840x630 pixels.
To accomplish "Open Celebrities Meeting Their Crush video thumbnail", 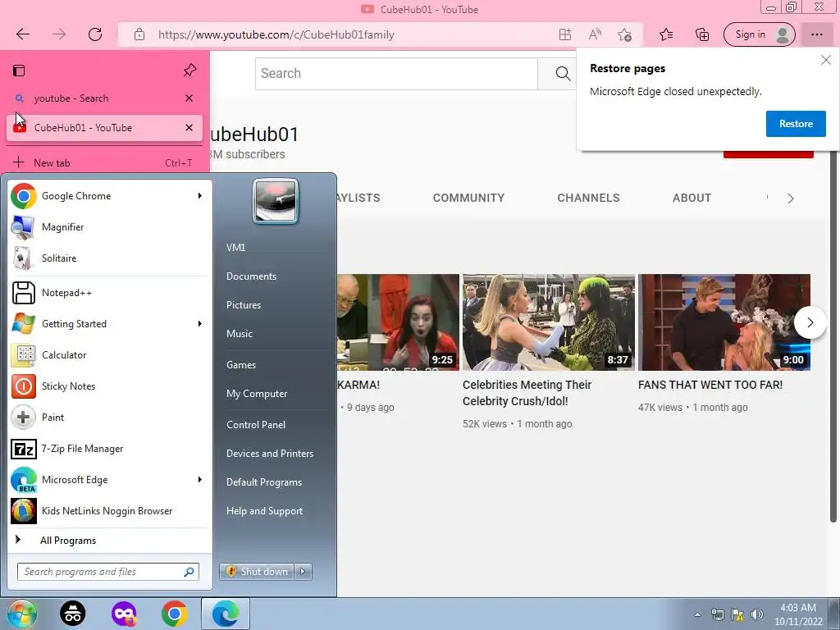I will coord(549,322).
